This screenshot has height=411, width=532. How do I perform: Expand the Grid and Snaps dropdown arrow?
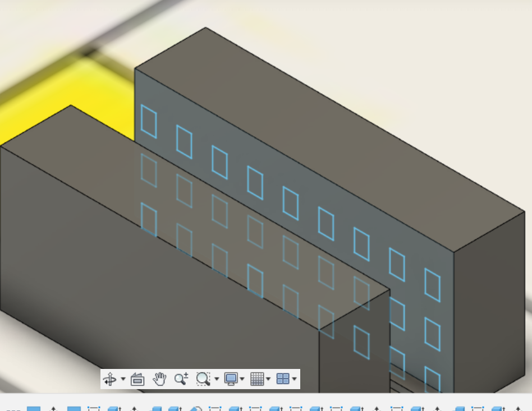coord(268,379)
